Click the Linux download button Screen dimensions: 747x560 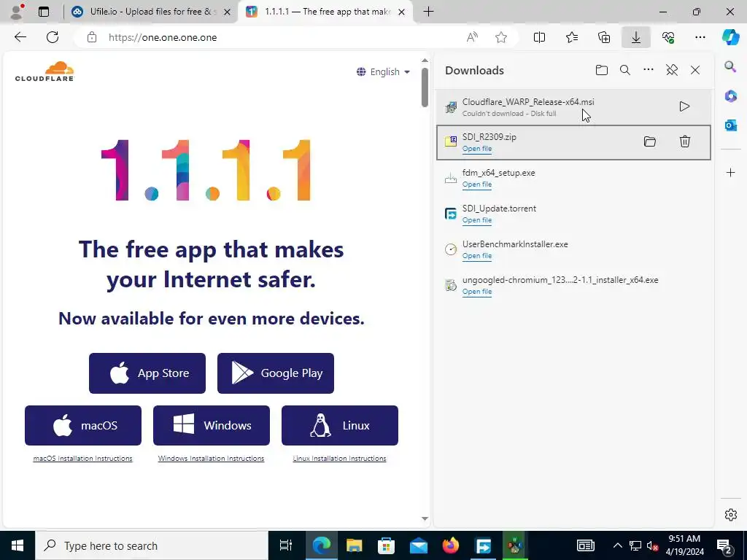pos(340,425)
